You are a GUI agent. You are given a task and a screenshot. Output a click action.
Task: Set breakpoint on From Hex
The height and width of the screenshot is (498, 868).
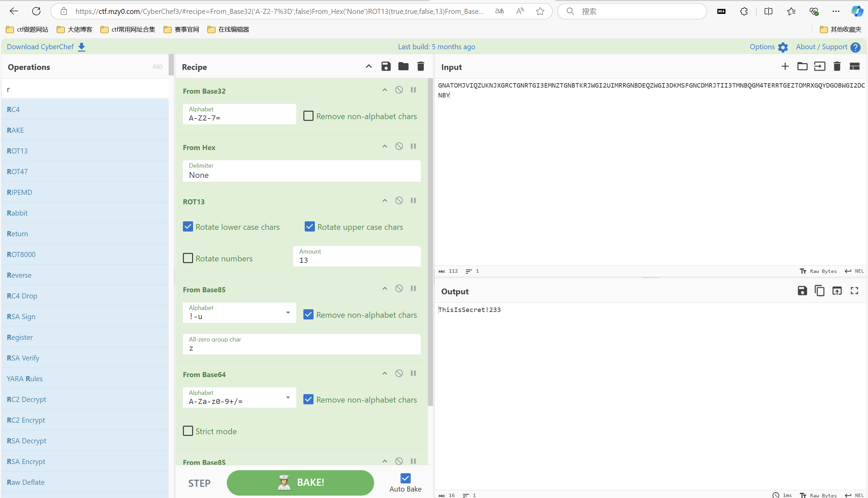click(x=413, y=146)
